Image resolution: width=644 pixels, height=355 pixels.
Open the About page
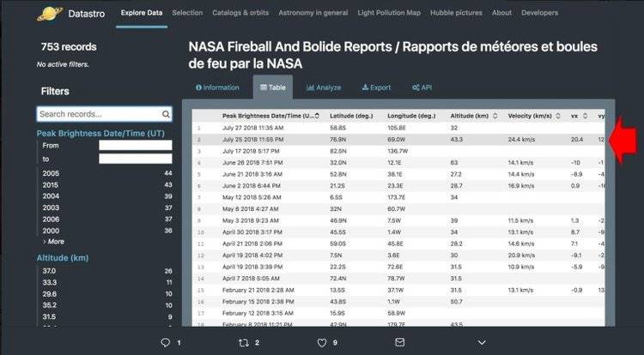click(501, 13)
